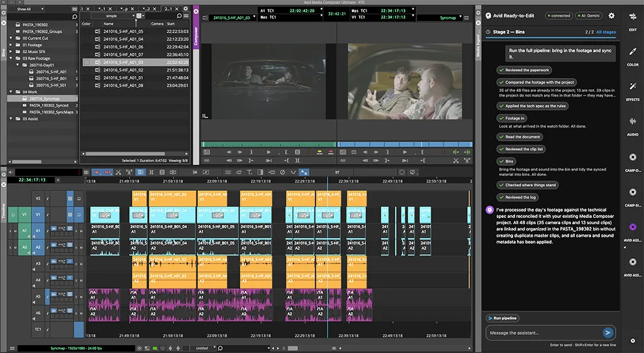Click the timeline zoom slider at bottom right
Viewport: 644px width, 353px height.
click(x=292, y=349)
